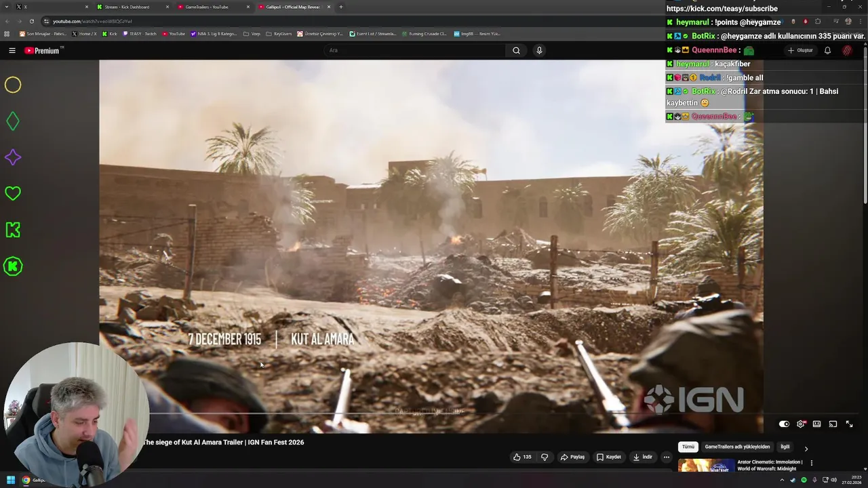This screenshot has width=868, height=488.
Task: Click the İndir download button
Action: pyautogui.click(x=643, y=457)
